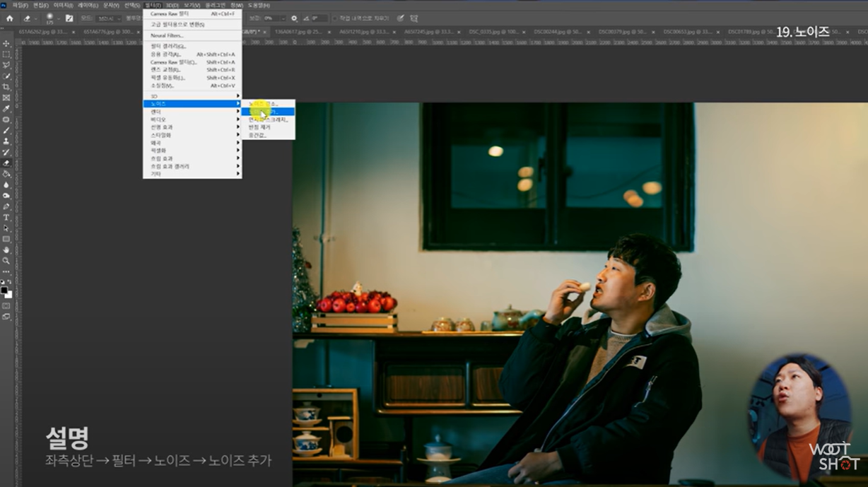Open the 이미지 menu
Image resolution: width=868 pixels, height=487 pixels.
(x=64, y=5)
